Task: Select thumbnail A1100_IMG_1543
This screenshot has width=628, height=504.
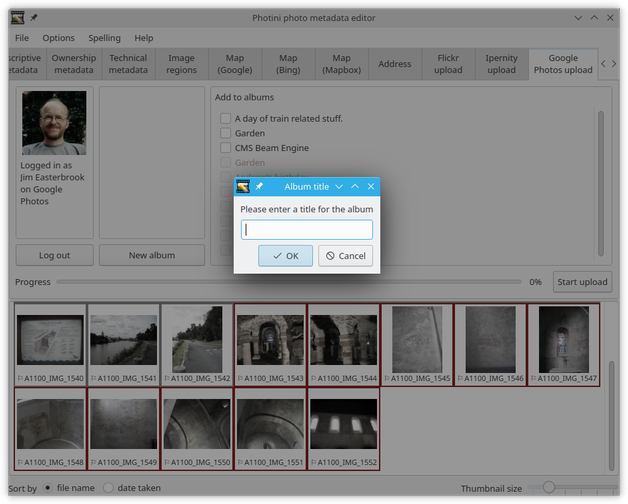Action: 270,345
